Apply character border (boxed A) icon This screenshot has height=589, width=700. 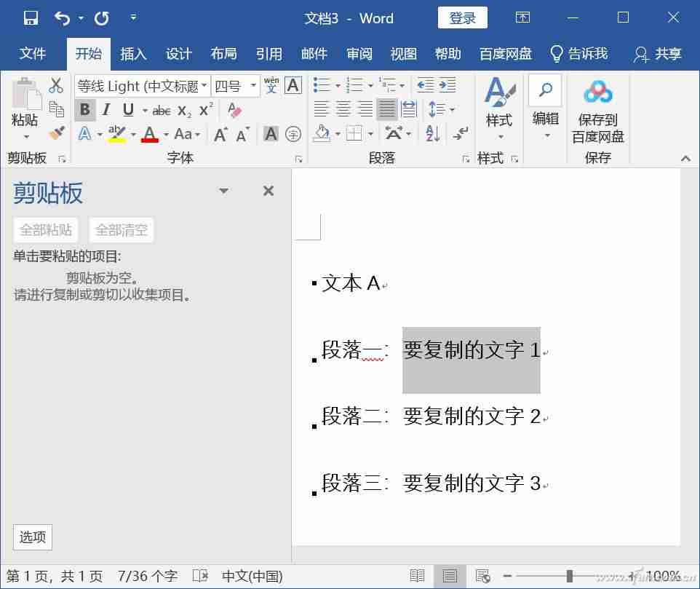coord(293,85)
